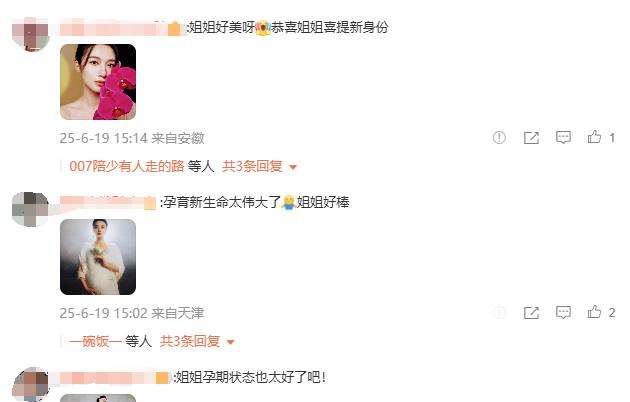Open user 007陪少有人走的路 profile link
Screen dimensions: 630x402
[x=127, y=166]
